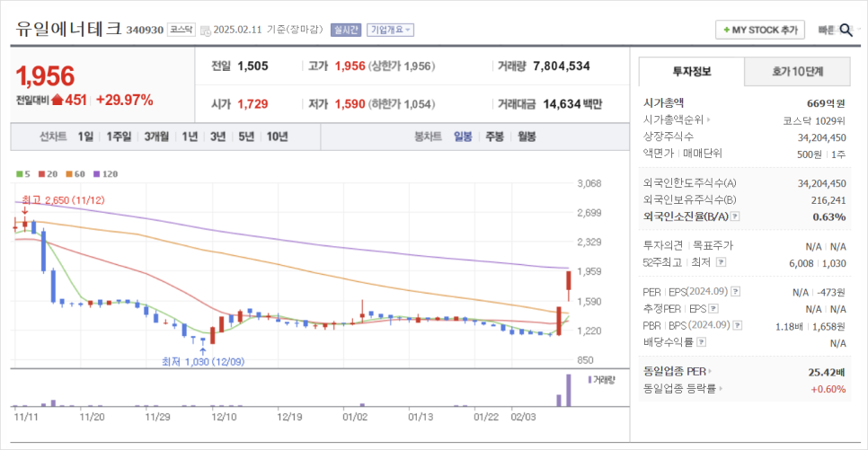Open 동일업종 등락률 arrow link
868x450 pixels.
721,389
